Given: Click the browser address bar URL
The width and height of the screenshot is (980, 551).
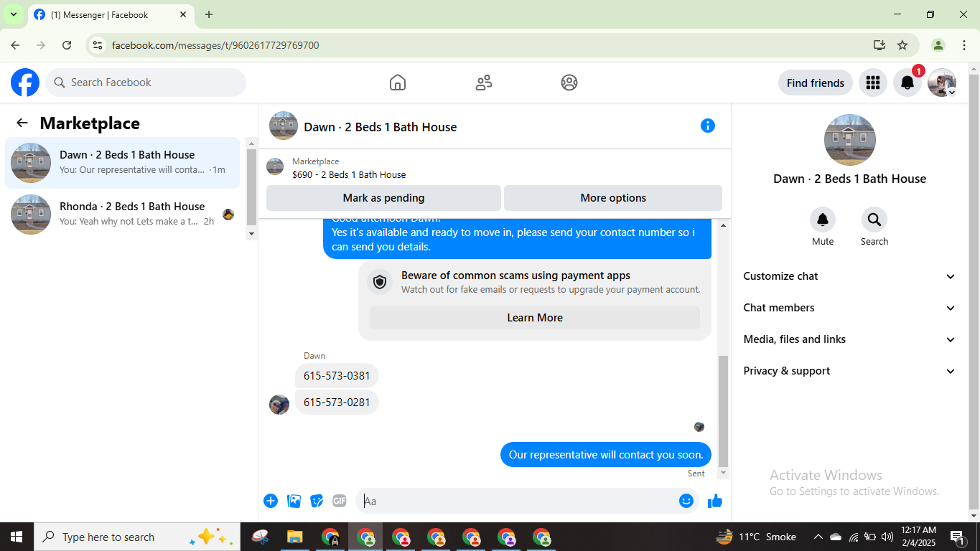Looking at the screenshot, I should [215, 45].
